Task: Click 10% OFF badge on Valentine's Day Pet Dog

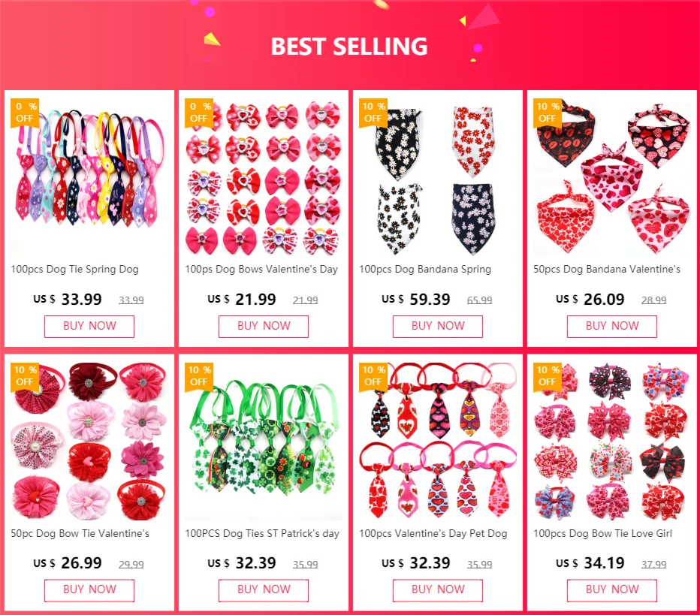Action: 373,377
